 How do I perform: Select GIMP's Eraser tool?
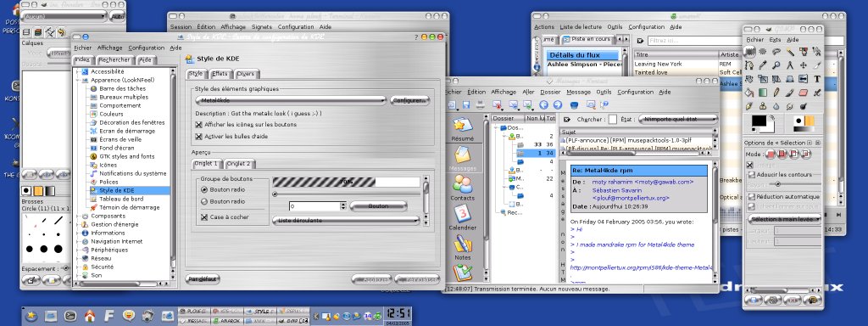[x=804, y=93]
